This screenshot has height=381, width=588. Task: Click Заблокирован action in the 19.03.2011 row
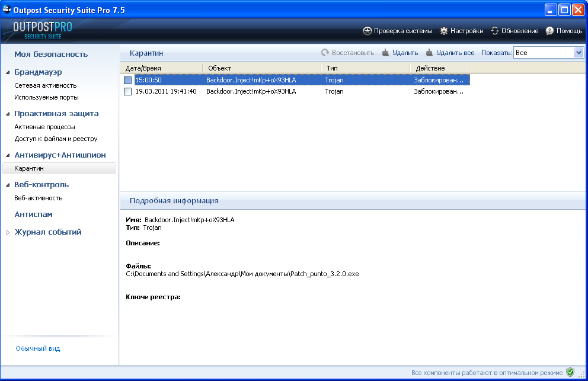[439, 91]
